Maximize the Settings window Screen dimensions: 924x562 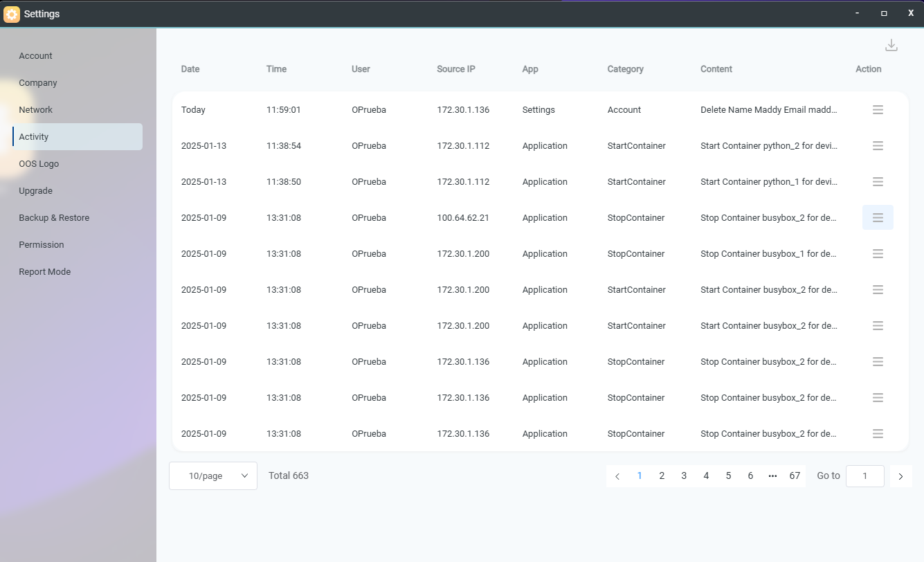tap(884, 13)
